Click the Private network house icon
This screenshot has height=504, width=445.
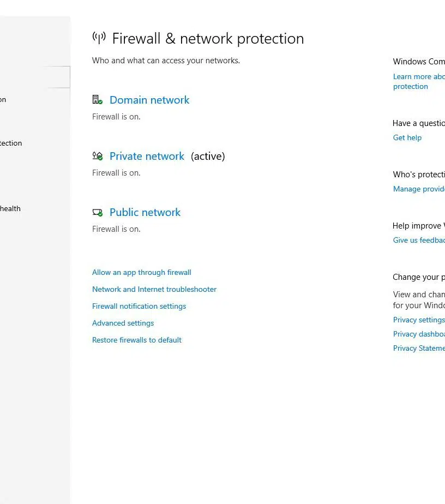coord(97,156)
